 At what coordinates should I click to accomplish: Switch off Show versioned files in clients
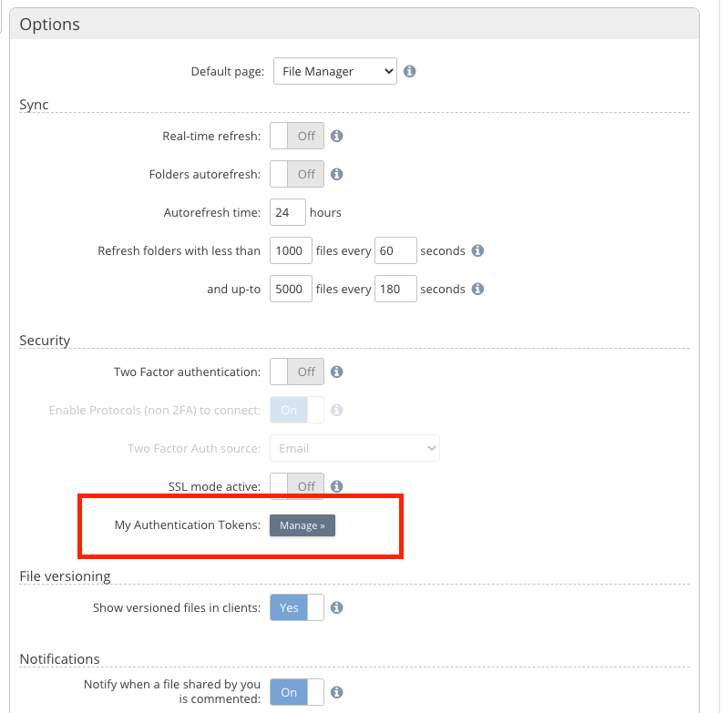297,607
